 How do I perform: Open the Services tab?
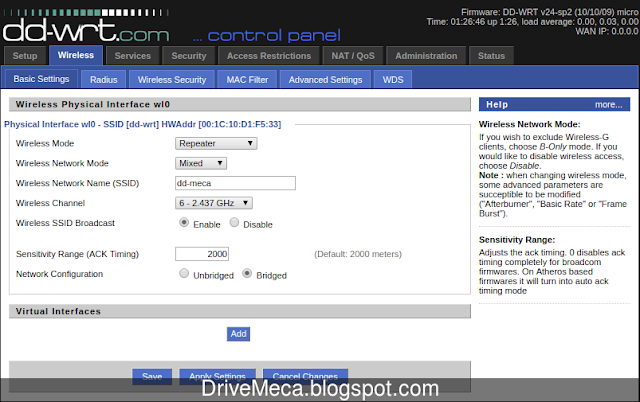(133, 56)
